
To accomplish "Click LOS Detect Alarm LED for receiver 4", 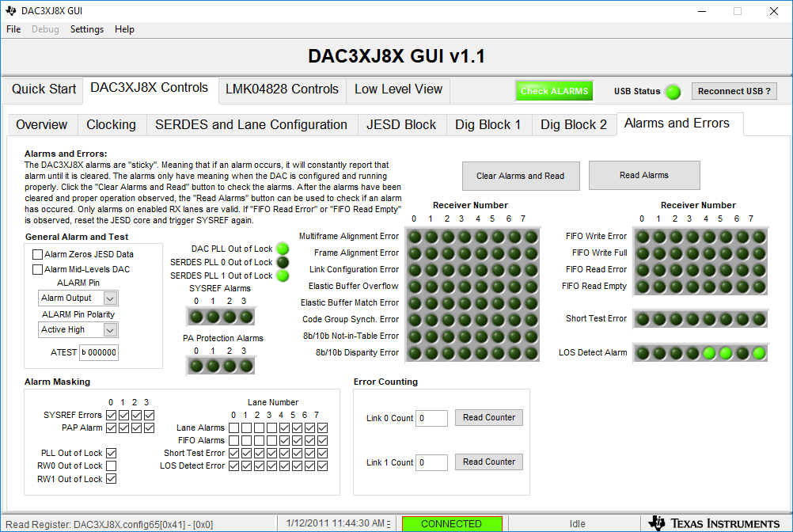I will [709, 353].
